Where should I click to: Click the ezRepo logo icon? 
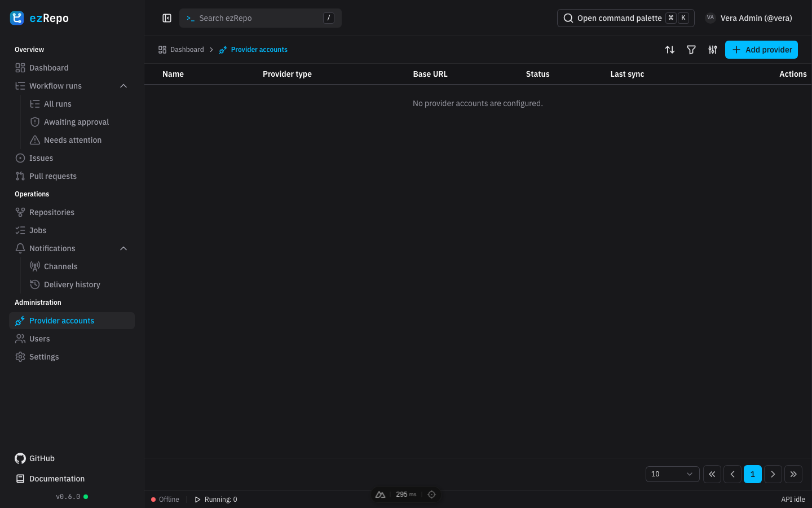click(x=17, y=18)
